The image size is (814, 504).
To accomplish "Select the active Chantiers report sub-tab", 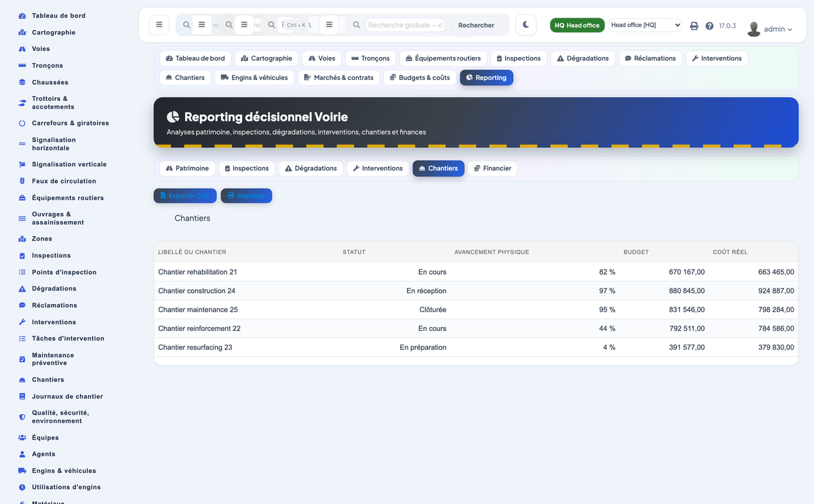I will [438, 168].
